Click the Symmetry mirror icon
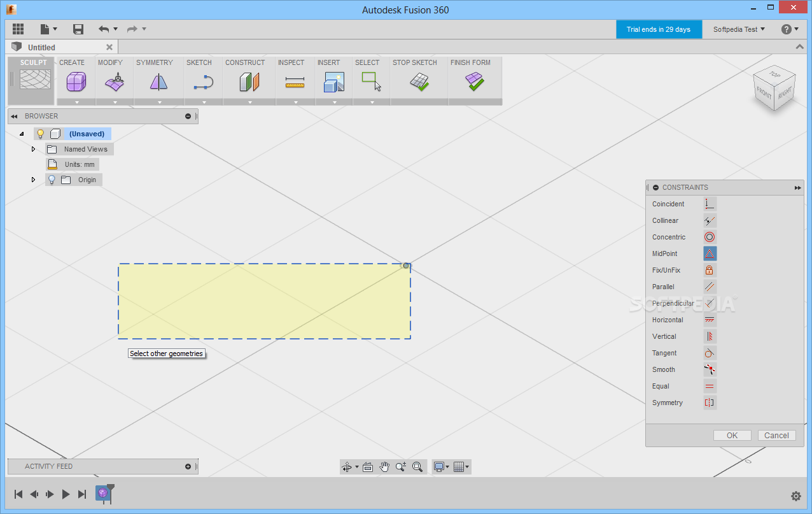Image resolution: width=812 pixels, height=514 pixels. click(159, 82)
